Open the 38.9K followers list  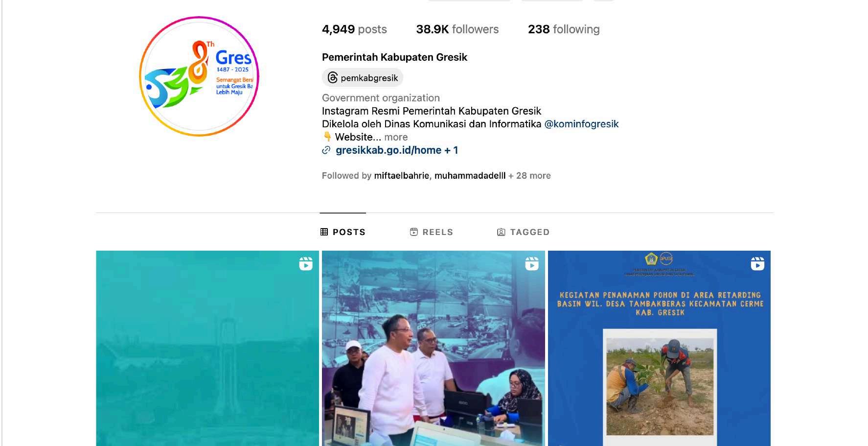[457, 29]
